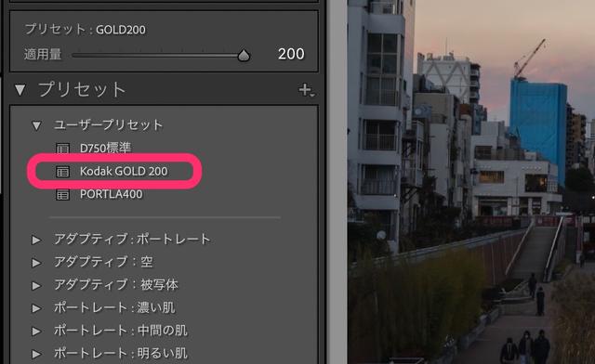This screenshot has width=595, height=364.
Task: Expand ポートレート : 明るい肌 group
Action: [x=36, y=354]
